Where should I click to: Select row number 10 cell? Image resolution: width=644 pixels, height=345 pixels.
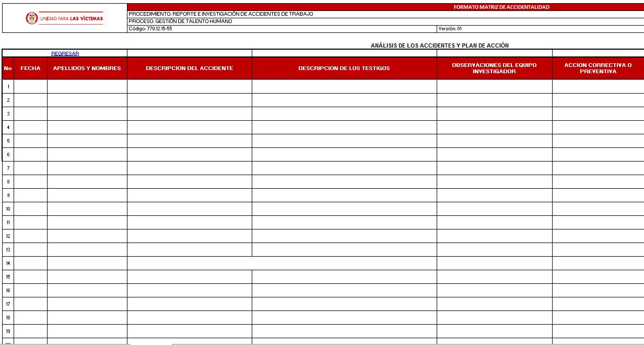tap(8, 209)
